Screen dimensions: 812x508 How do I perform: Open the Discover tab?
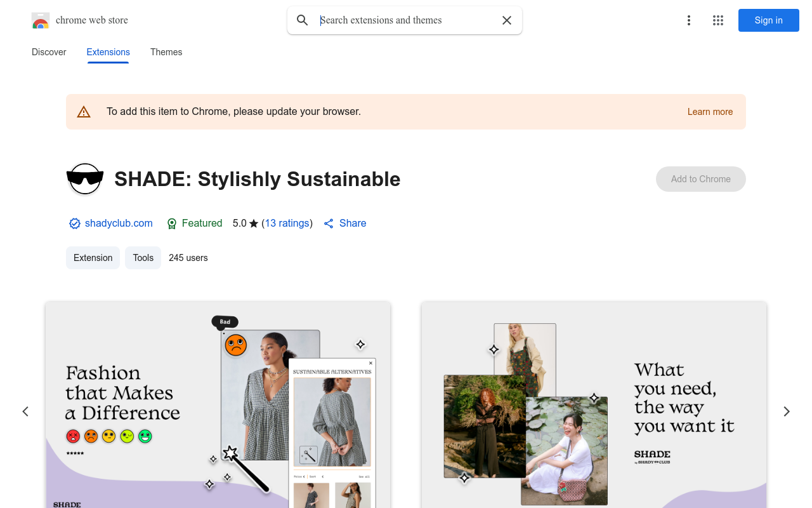[x=49, y=52]
